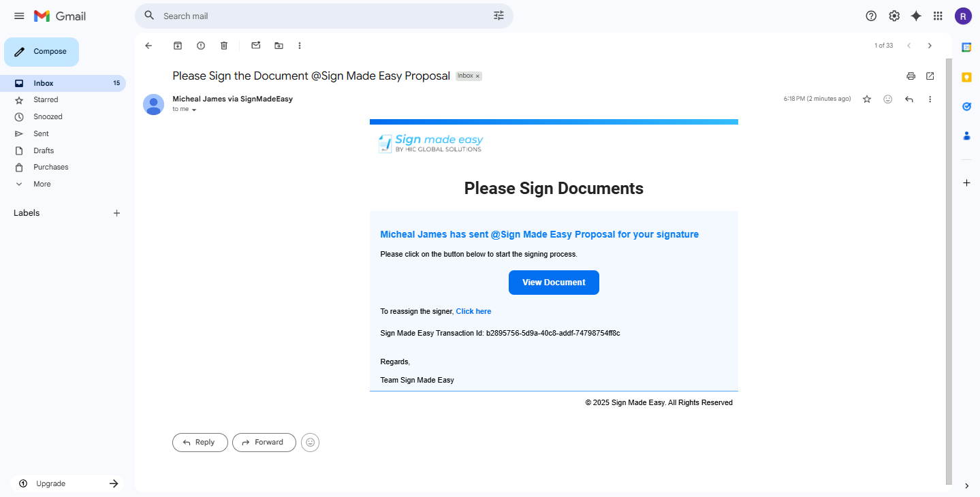The width and height of the screenshot is (980, 497).
Task: Click the '1 of 33' counter
Action: click(x=883, y=46)
